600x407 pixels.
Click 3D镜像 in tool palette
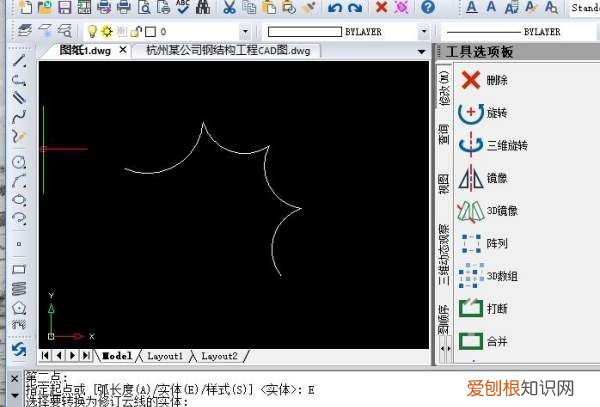[488, 211]
